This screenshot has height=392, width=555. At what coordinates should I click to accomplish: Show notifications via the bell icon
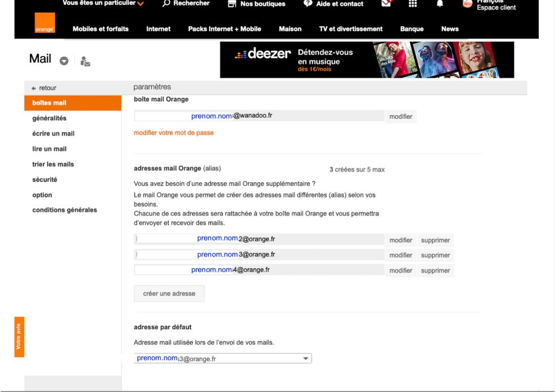[440, 3]
